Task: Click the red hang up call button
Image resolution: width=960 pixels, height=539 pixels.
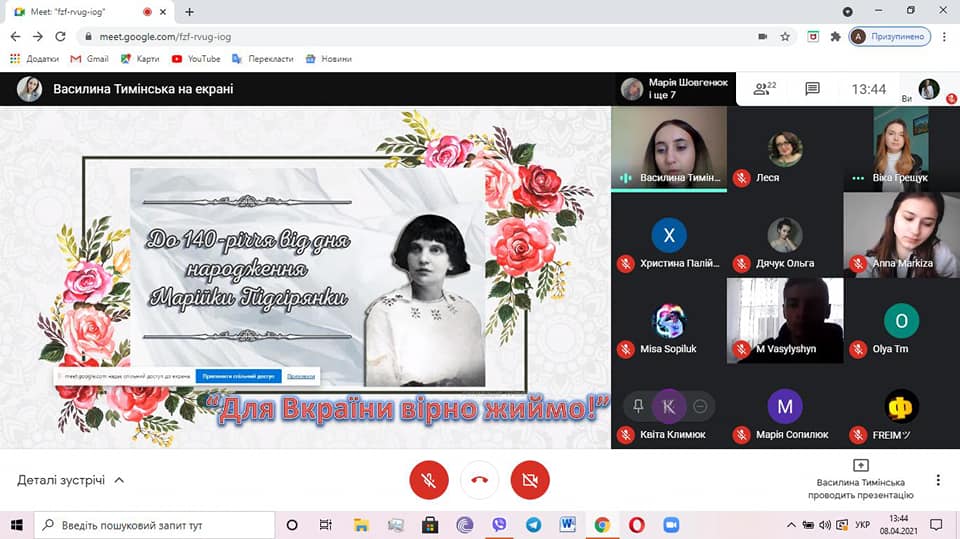Action: pos(479,481)
